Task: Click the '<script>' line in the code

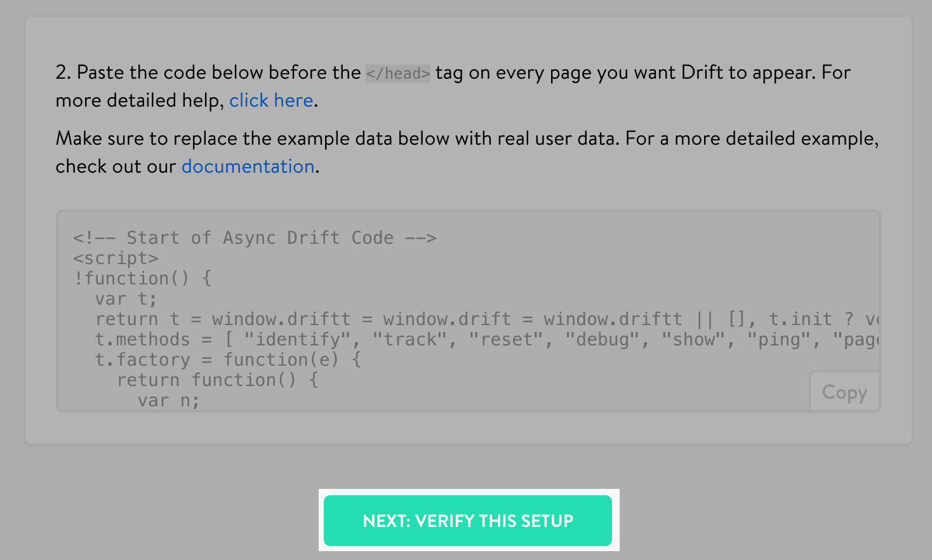Action: [116, 258]
